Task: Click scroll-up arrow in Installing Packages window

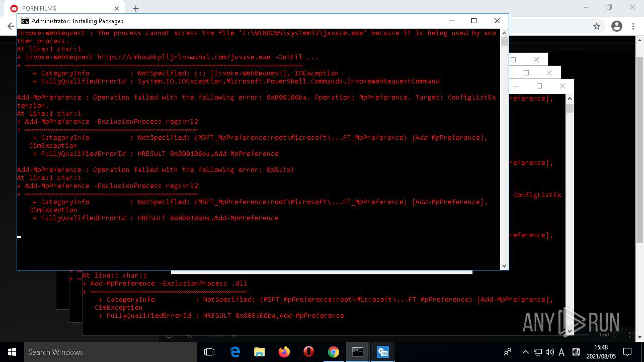Action: (504, 33)
